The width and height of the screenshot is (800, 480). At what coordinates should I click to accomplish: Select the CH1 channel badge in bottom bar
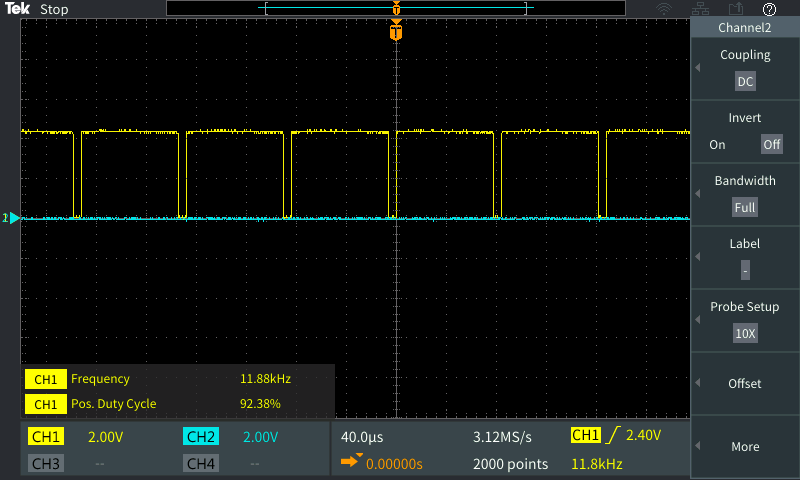(46, 437)
